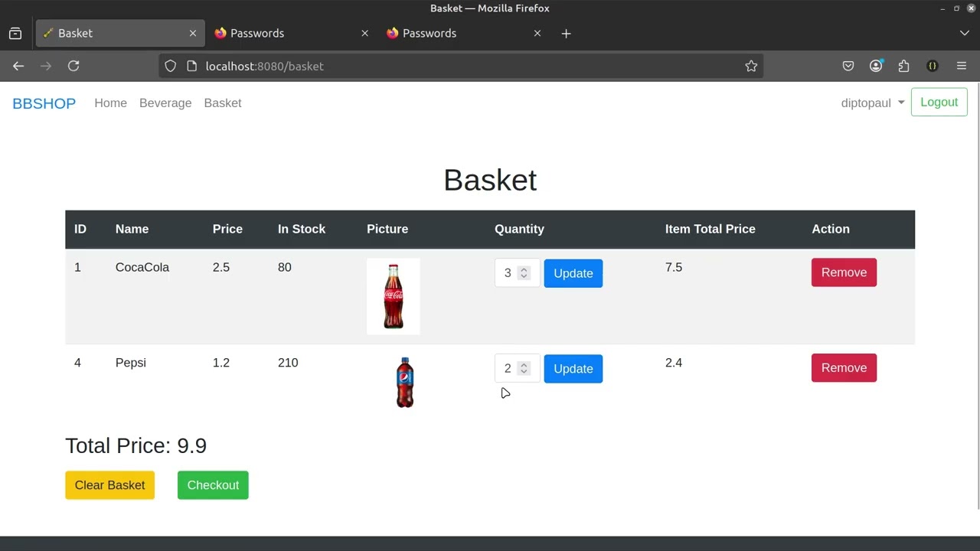This screenshot has width=980, height=551.
Task: Open Firefox View tab list icon
Action: 15,34
